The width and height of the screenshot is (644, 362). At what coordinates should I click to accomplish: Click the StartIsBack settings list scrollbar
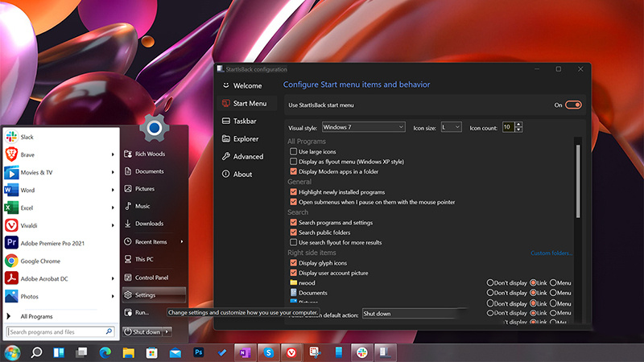[578, 182]
